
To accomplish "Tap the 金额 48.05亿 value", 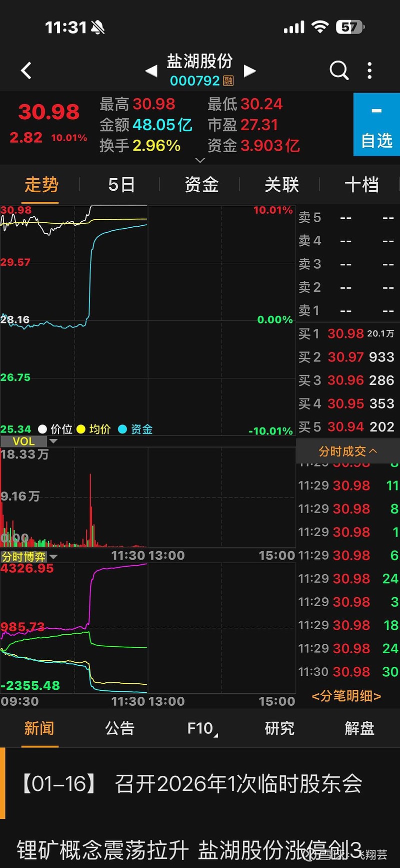I will 162,125.
